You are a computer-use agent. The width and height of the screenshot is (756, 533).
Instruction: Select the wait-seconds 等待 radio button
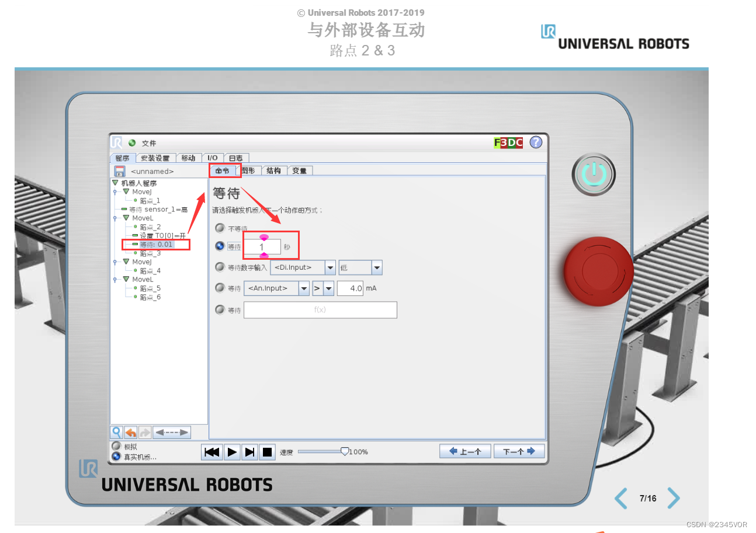(x=220, y=246)
